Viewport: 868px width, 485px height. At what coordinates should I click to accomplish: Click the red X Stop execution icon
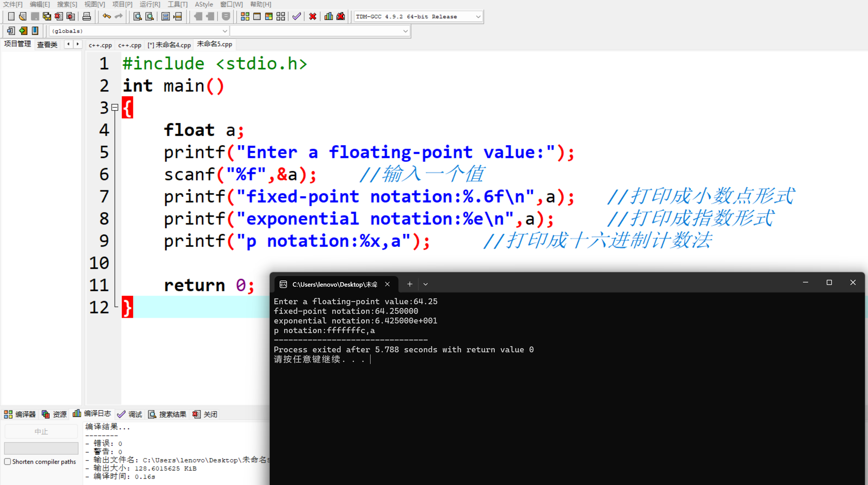coord(312,16)
